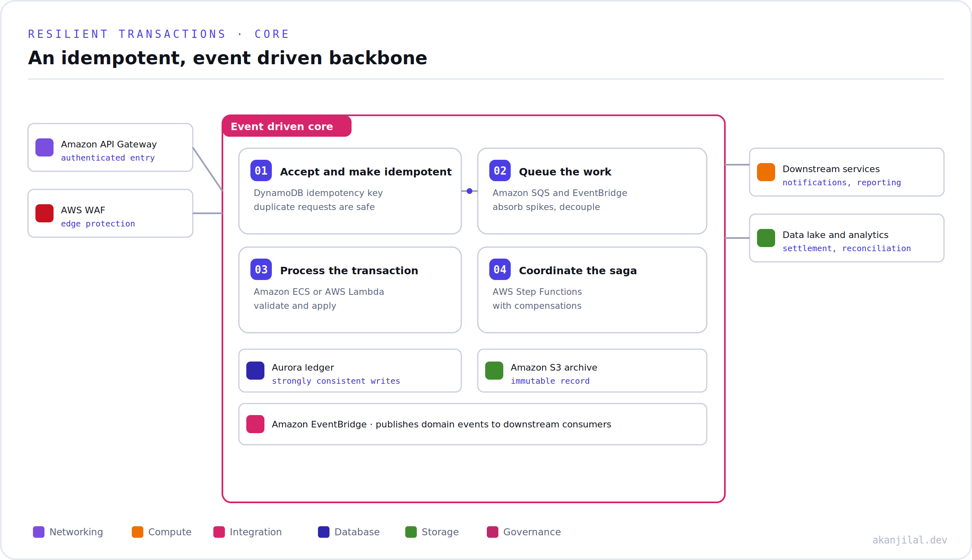This screenshot has height=560, width=972.
Task: Click the green Amazon S3 archive icon
Action: [494, 371]
